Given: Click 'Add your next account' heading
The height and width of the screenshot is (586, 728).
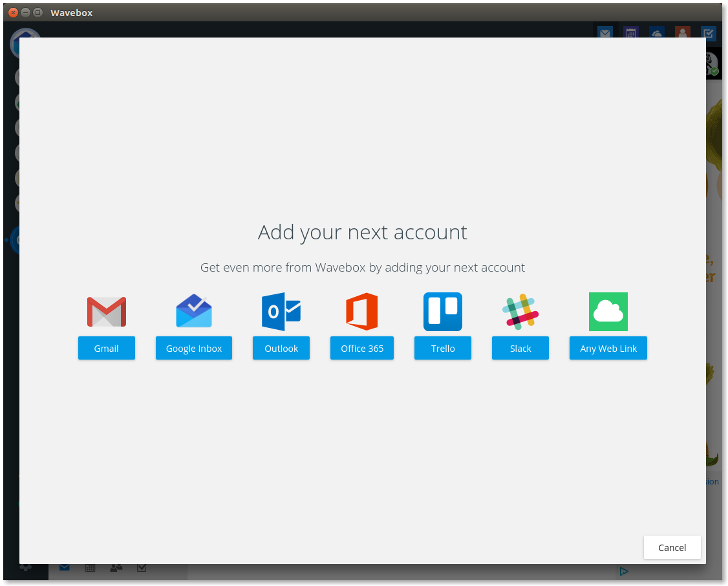Looking at the screenshot, I should click(362, 232).
